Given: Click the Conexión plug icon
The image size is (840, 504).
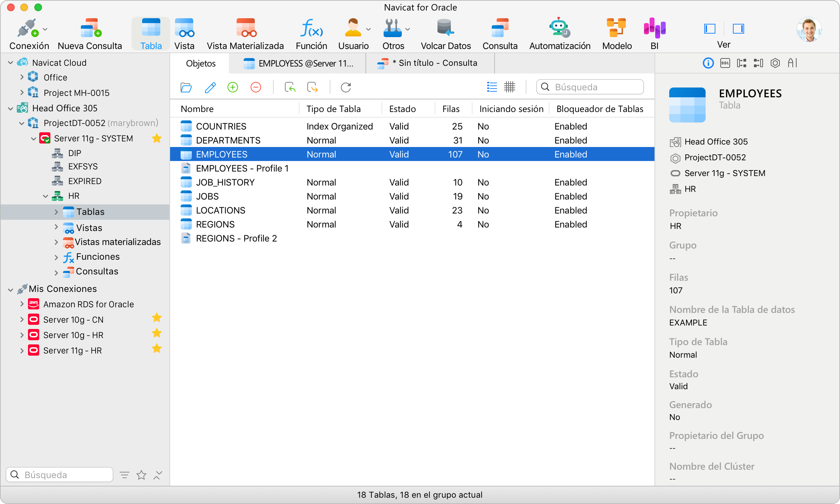Looking at the screenshot, I should 27,28.
